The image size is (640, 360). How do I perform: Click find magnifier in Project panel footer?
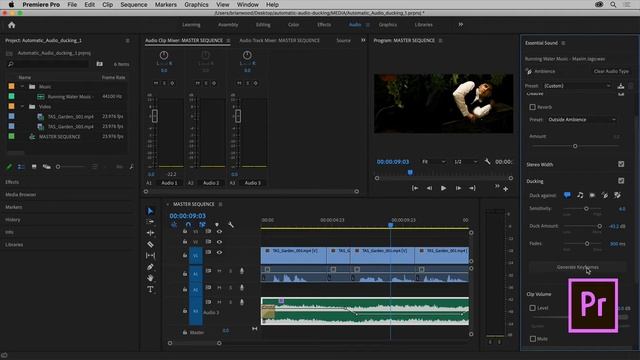[131, 167]
